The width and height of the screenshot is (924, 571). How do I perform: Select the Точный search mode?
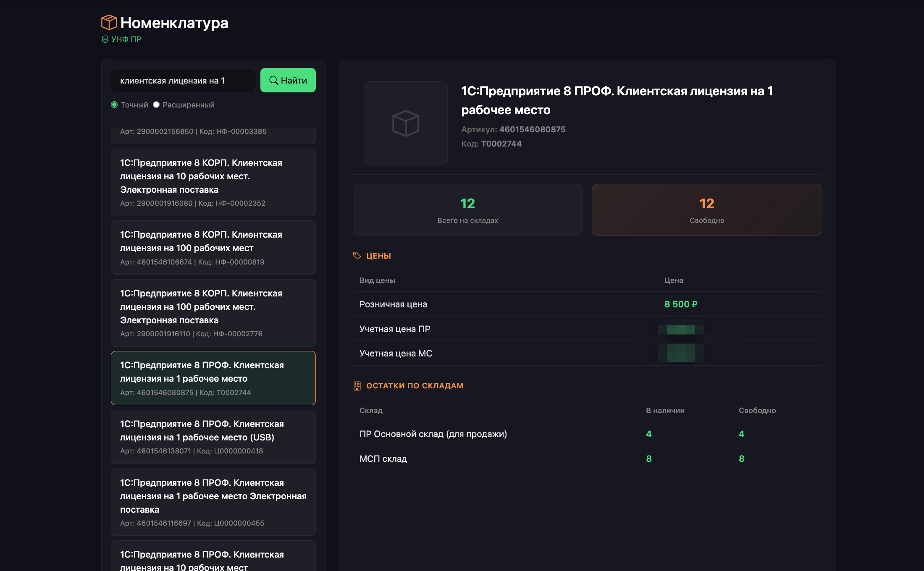[x=114, y=105]
